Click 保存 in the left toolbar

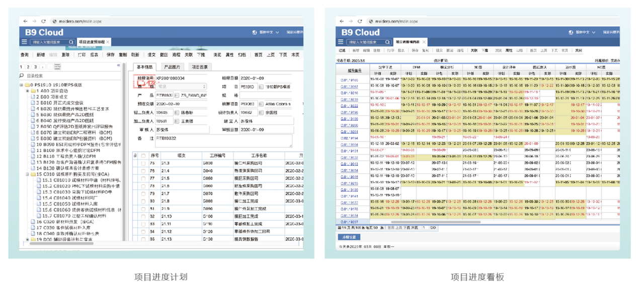[x=110, y=55]
